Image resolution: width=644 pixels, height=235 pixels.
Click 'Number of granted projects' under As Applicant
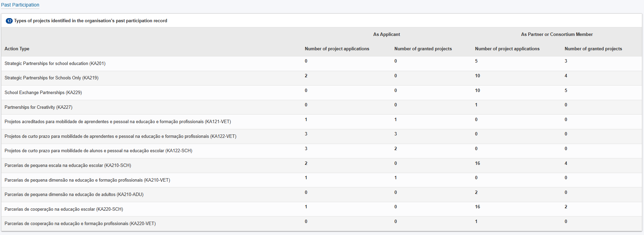pos(423,49)
